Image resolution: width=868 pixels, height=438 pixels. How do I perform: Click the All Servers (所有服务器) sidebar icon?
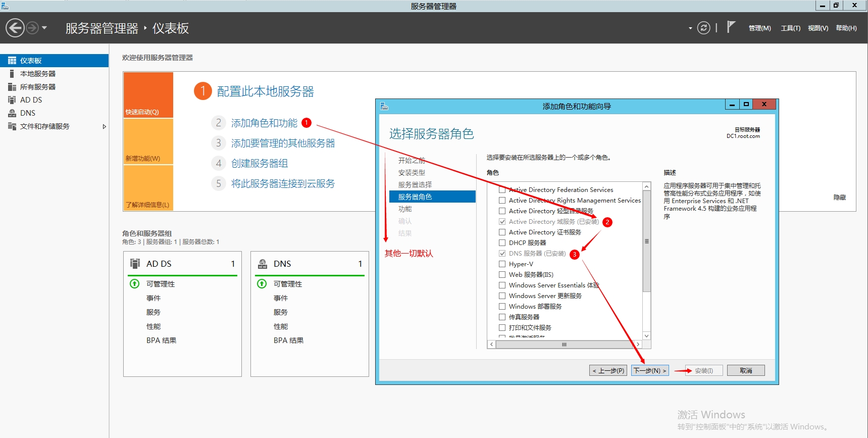(x=12, y=87)
